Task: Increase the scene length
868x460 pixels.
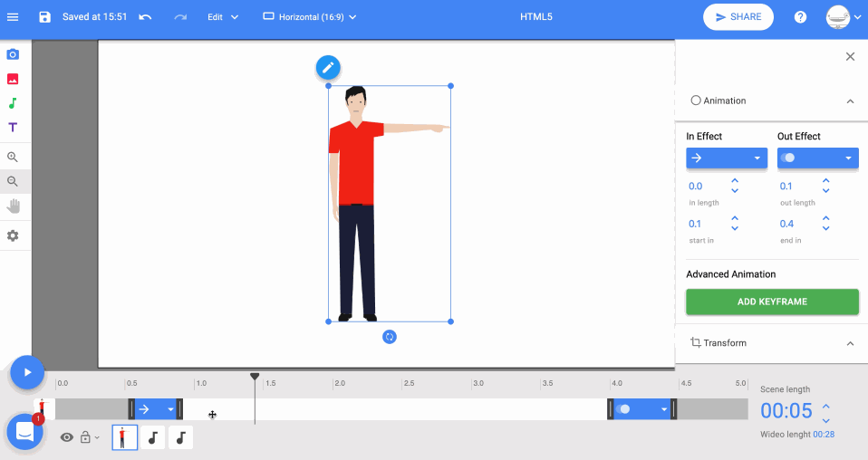Action: tap(826, 406)
